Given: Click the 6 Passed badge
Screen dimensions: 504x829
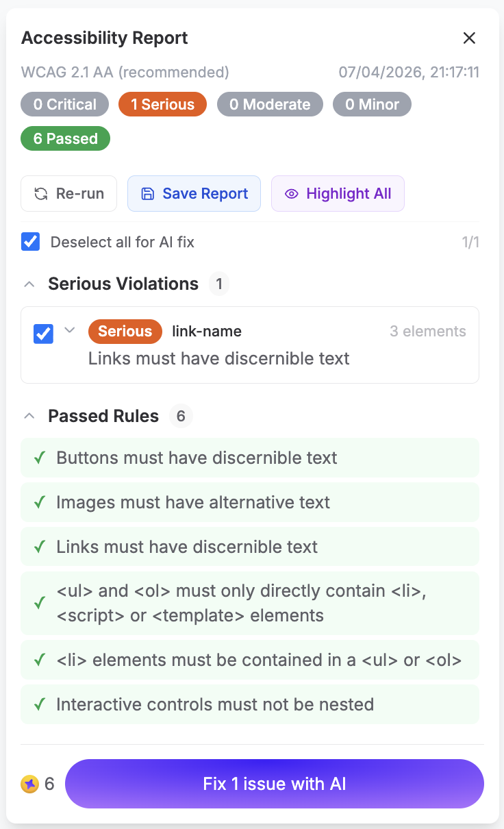Looking at the screenshot, I should 65,138.
